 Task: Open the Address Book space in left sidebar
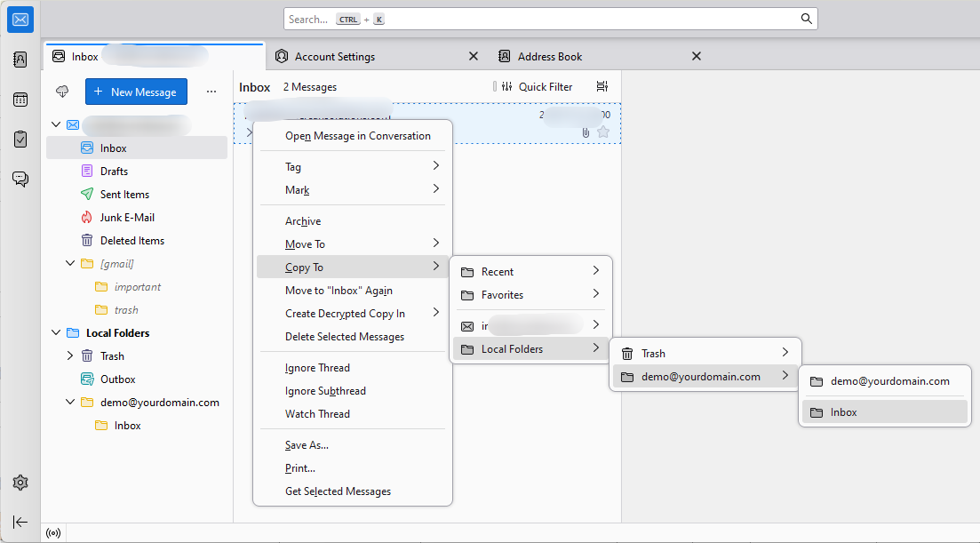click(20, 59)
